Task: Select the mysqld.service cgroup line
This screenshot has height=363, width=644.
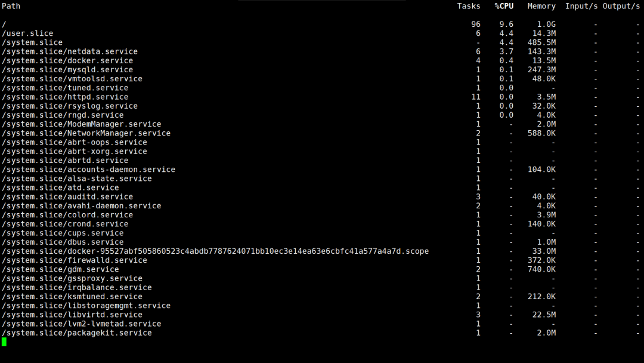Action: pyautogui.click(x=67, y=70)
